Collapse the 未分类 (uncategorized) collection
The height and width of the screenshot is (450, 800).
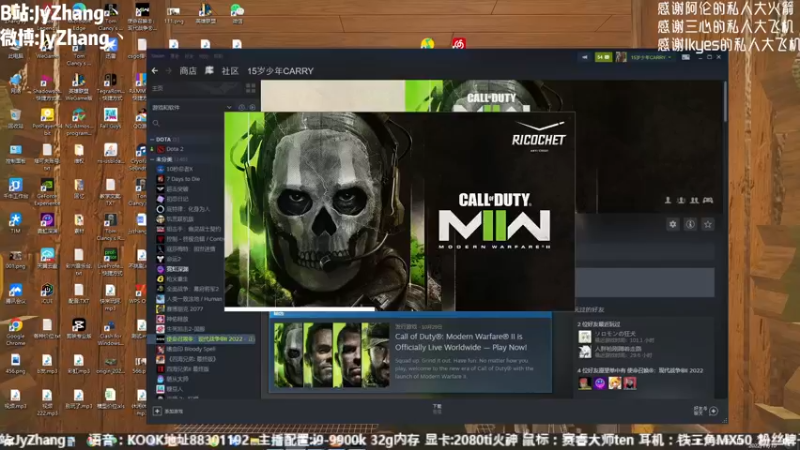click(x=152, y=159)
